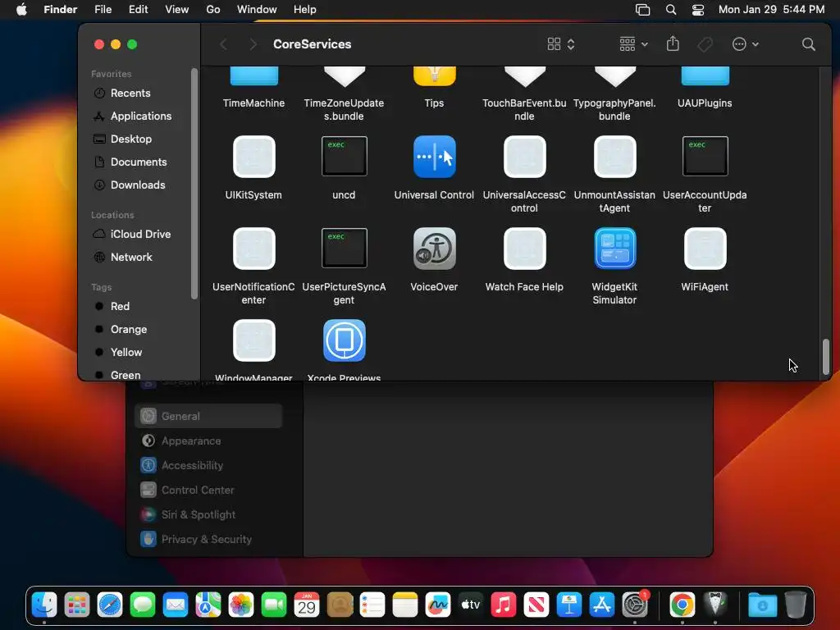Select Accessibility in System Settings window
This screenshot has height=630, width=840.
point(208,466)
